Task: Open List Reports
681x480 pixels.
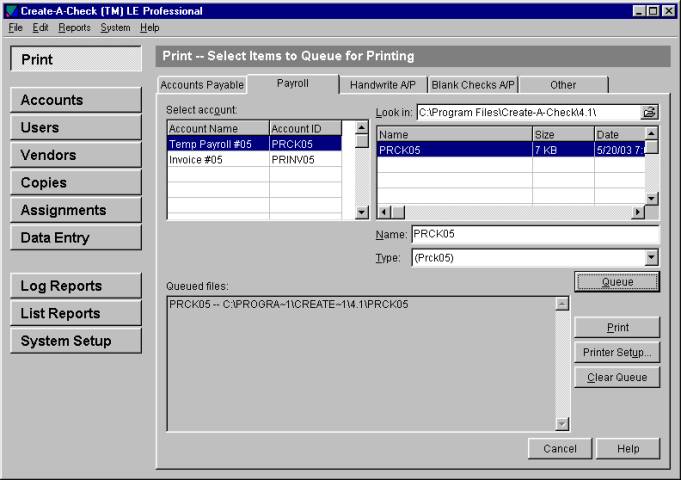Action: coord(76,313)
